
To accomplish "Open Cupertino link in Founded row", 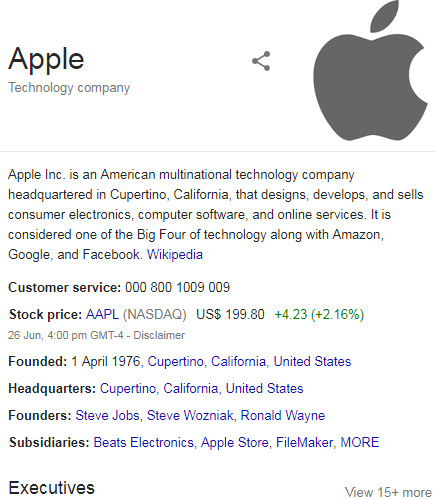I will [x=175, y=362].
